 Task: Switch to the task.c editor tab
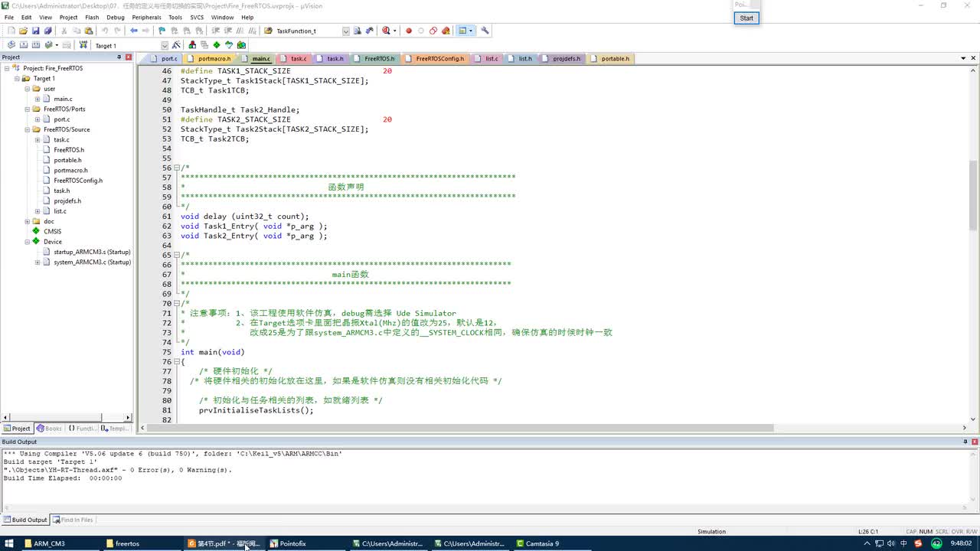click(295, 58)
